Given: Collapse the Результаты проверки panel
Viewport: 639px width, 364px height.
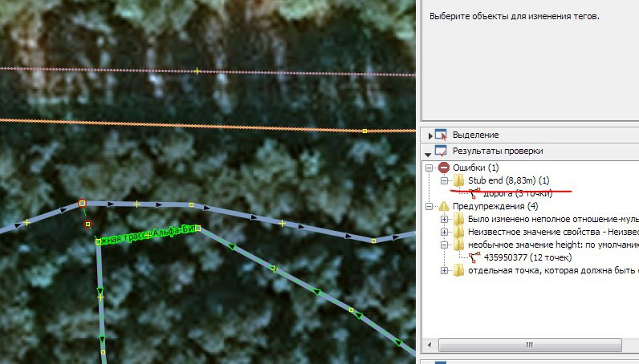Looking at the screenshot, I should coord(429,152).
